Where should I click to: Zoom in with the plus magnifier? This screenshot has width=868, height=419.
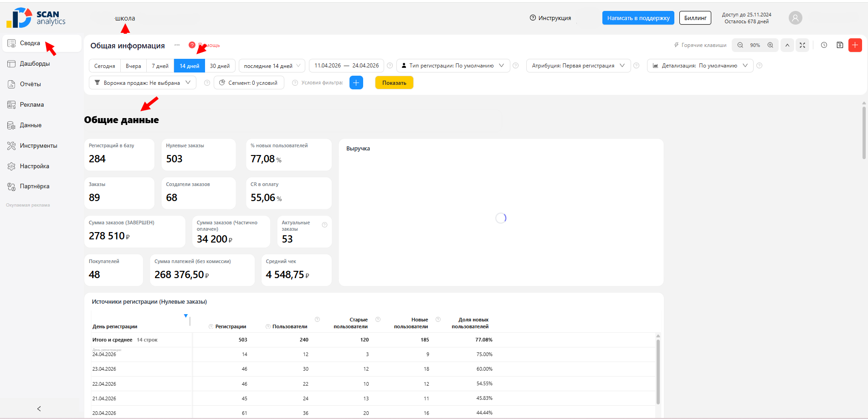click(x=770, y=45)
